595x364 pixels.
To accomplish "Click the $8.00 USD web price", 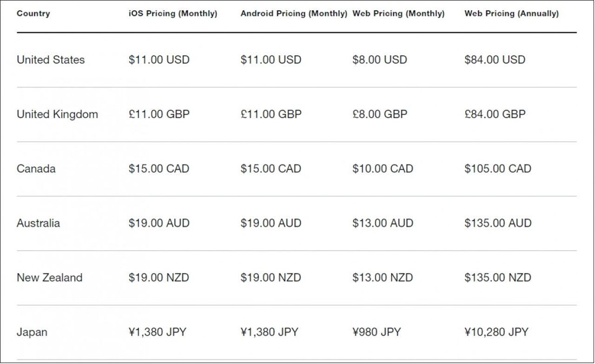I will (380, 60).
